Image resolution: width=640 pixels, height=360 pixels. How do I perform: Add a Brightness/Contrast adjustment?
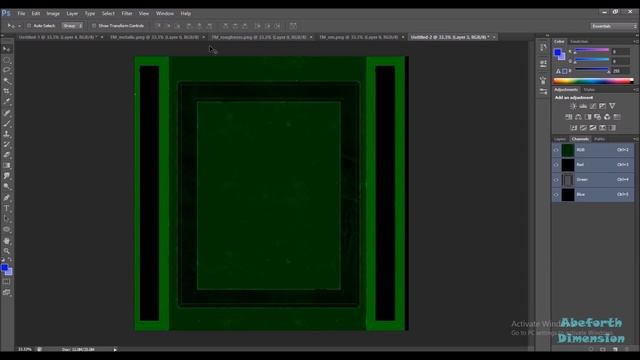[573, 106]
